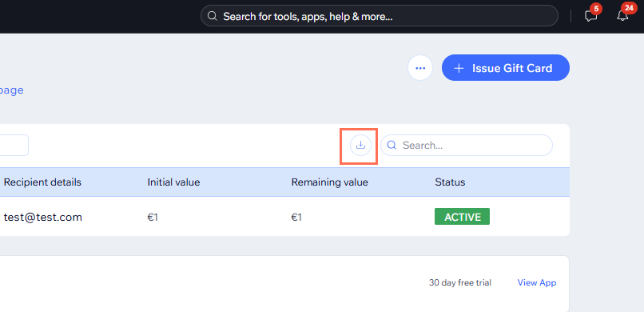Click the top search bar for tools and apps
Image resolution: width=644 pixels, height=312 pixels.
[x=379, y=17]
